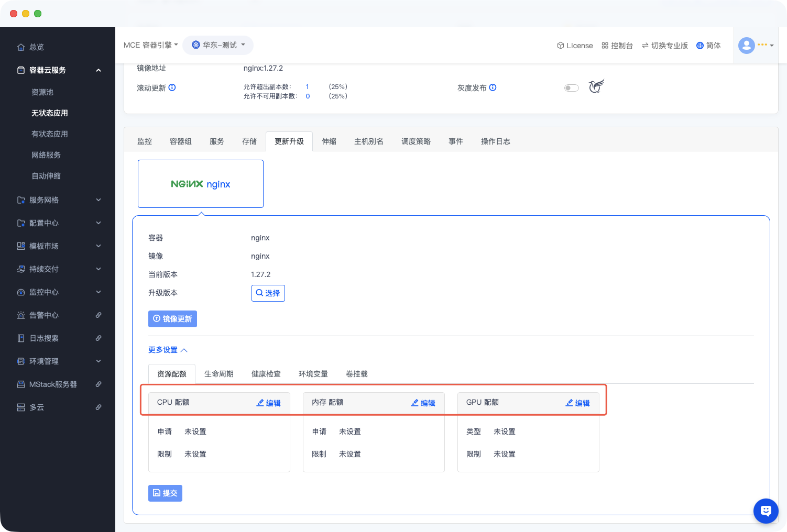Click the GPU 配额 edit pencil icon
This screenshot has height=532, width=787.
[x=570, y=403]
